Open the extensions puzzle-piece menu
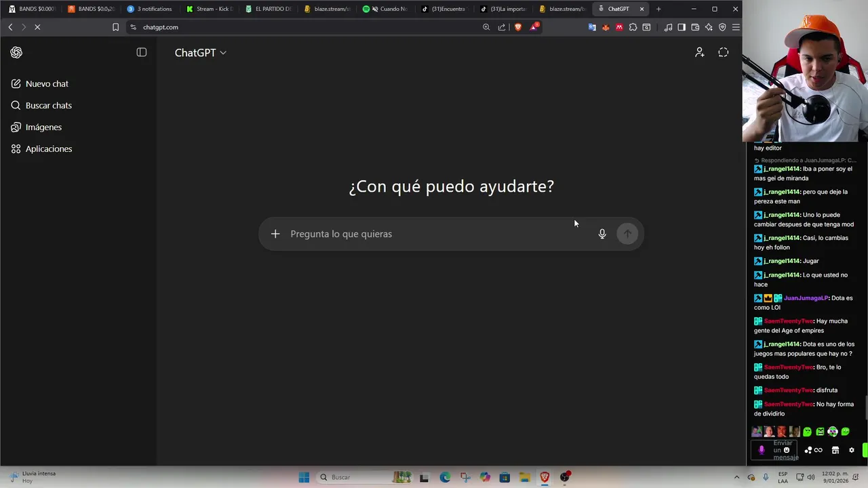The image size is (868, 488). (x=633, y=27)
